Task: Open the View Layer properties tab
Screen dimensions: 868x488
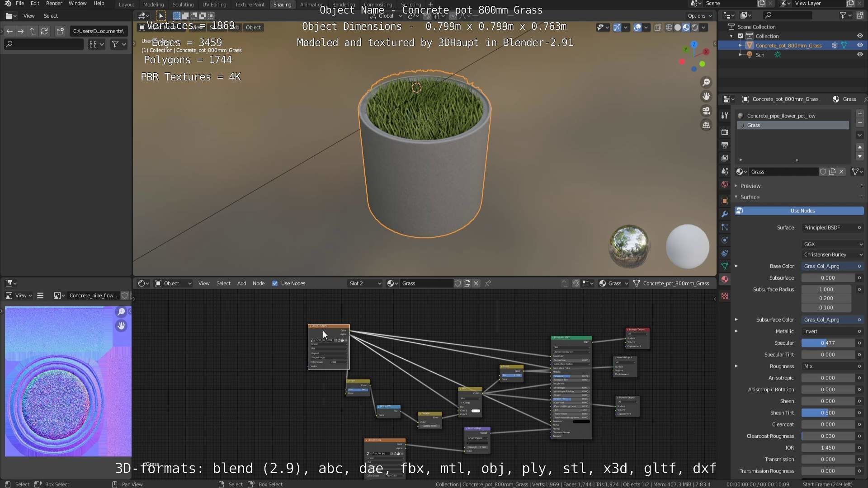Action: (725, 158)
